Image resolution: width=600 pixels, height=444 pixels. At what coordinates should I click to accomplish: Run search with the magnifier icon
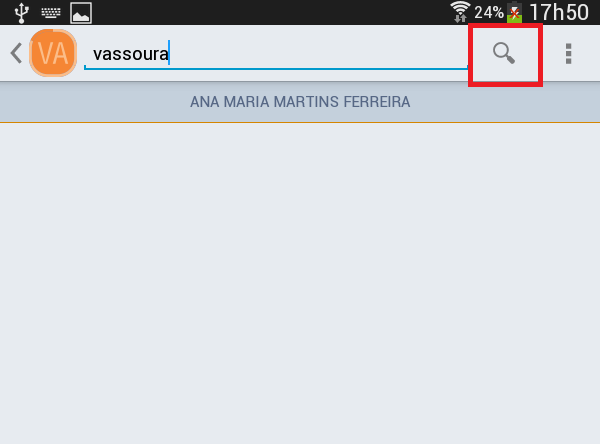pos(504,53)
